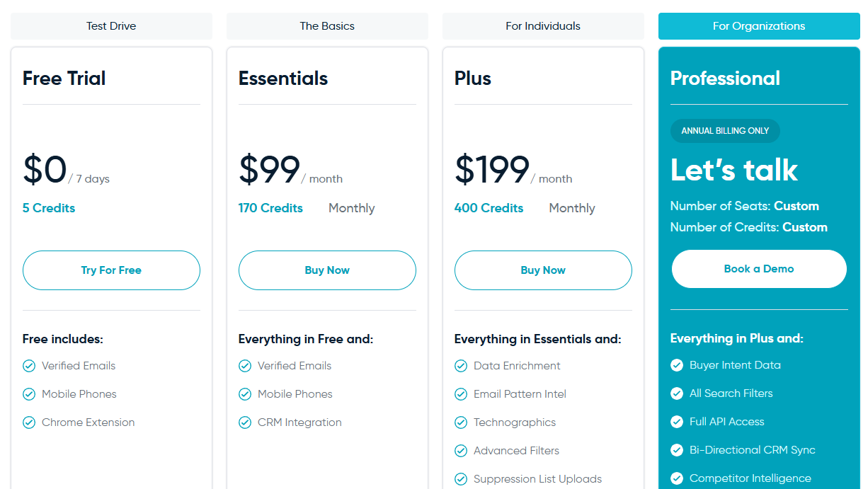Click the check icon beside Suppression List Uploads

[x=461, y=479]
